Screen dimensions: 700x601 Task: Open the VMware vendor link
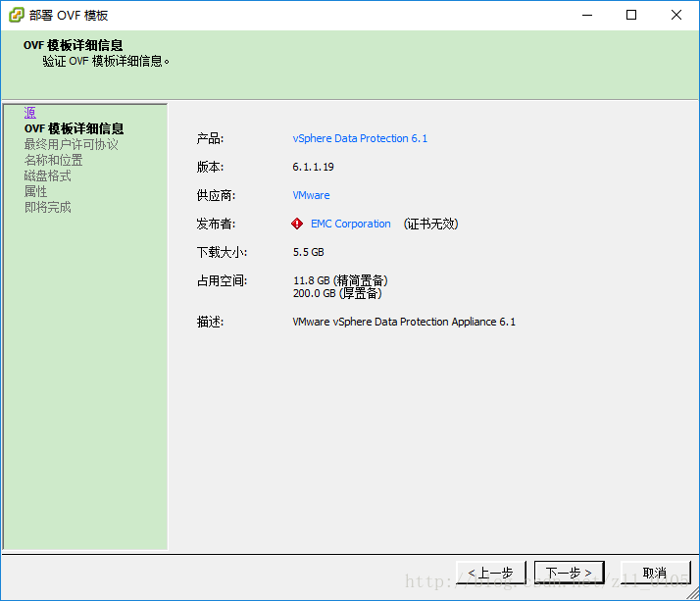coord(311,195)
